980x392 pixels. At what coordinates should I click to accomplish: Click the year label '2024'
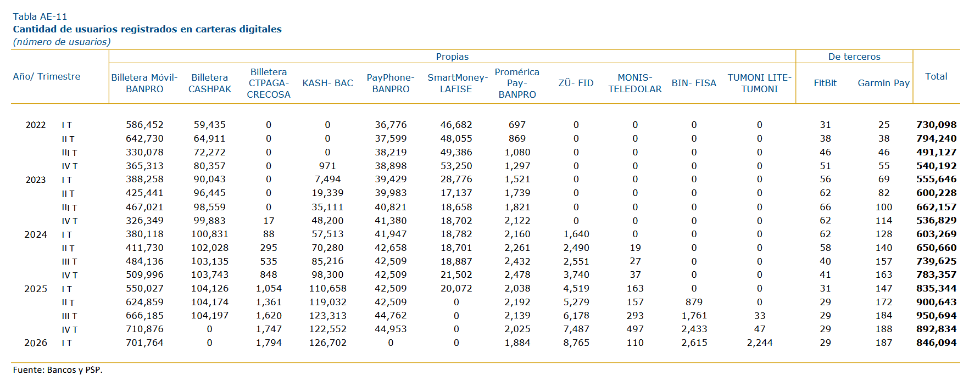click(36, 234)
